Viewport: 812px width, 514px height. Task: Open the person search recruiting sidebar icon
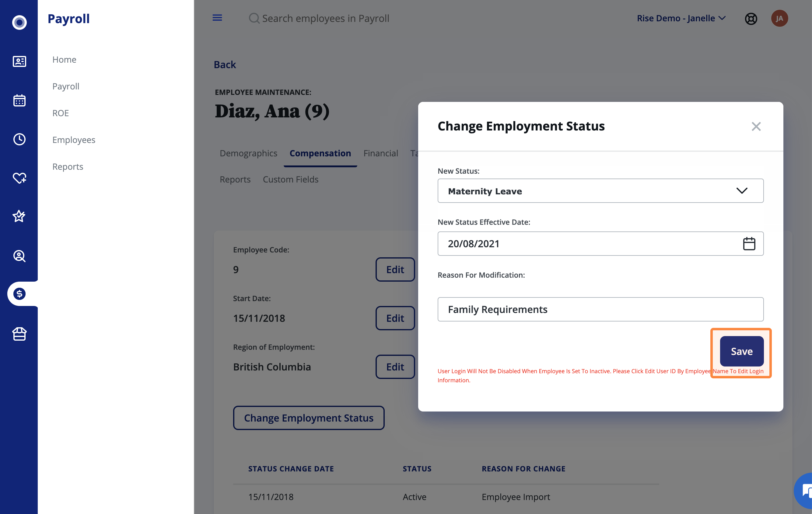19,256
